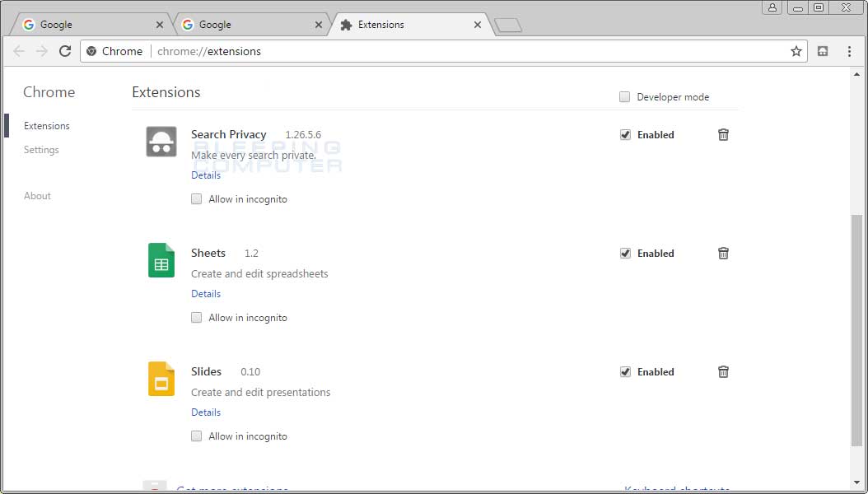Trash the Slides extension

723,372
